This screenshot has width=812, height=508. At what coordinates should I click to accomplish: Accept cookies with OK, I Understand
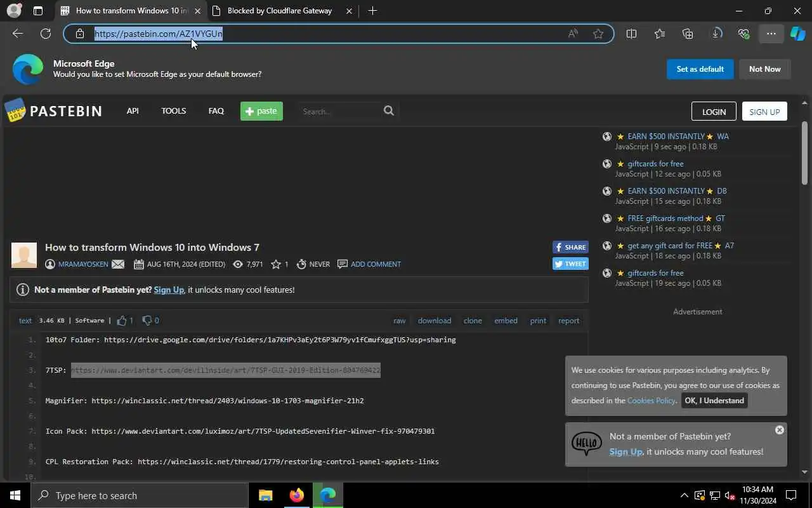point(714,401)
